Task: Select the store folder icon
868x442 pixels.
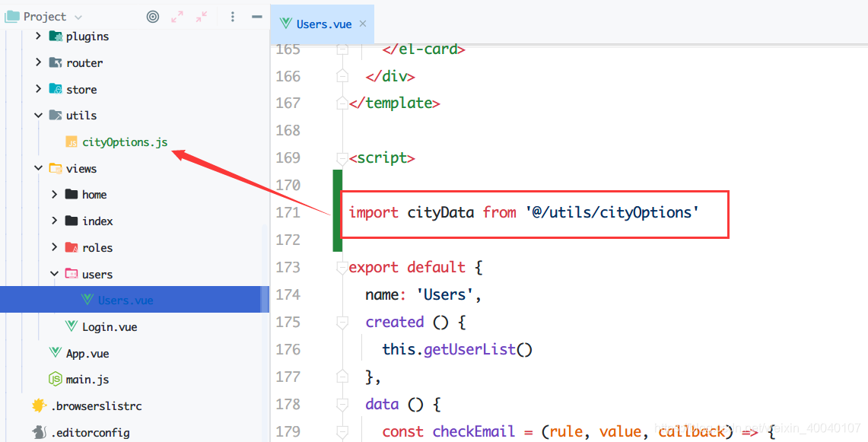Action: (x=56, y=88)
